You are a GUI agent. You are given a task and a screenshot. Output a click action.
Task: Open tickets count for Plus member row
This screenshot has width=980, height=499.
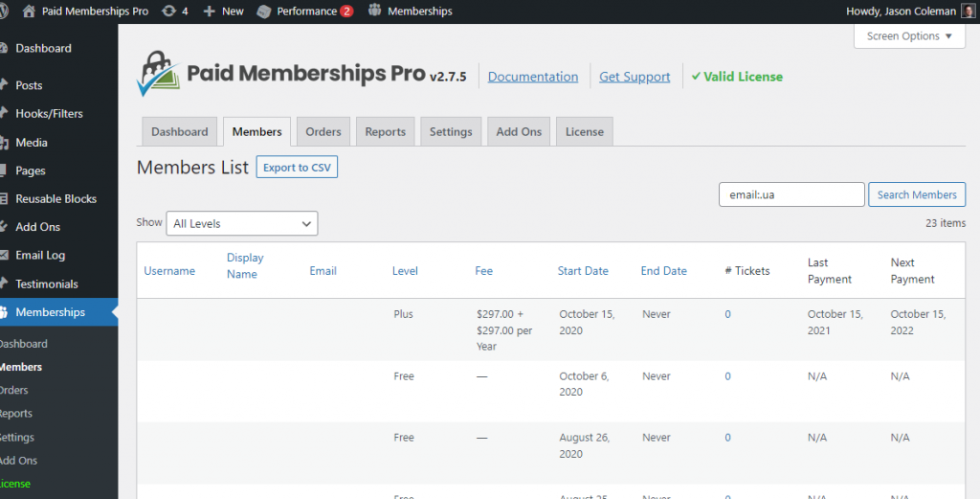(x=727, y=314)
